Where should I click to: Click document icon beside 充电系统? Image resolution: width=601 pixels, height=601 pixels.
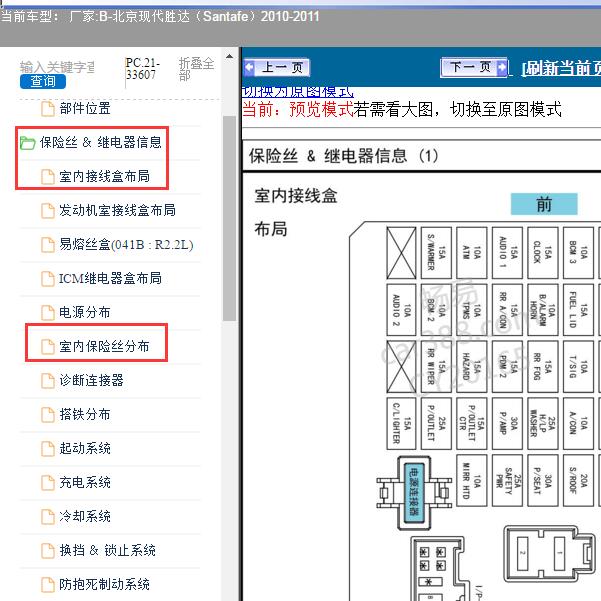pyautogui.click(x=48, y=483)
